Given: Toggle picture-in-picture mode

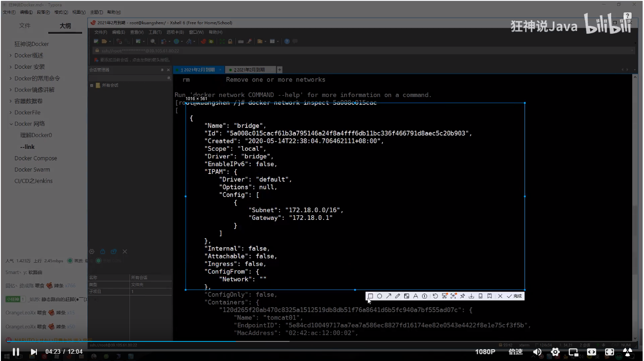Looking at the screenshot, I should (x=573, y=351).
